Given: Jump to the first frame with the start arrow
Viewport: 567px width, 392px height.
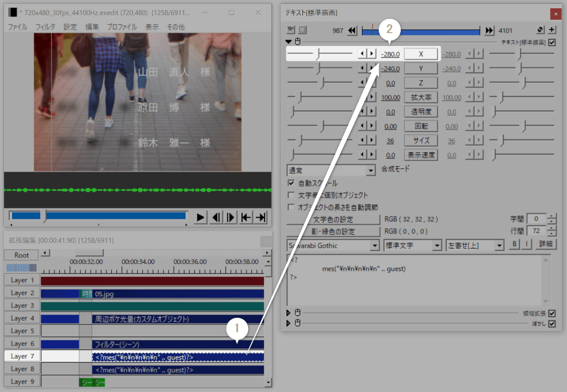Looking at the screenshot, I should point(246,217).
